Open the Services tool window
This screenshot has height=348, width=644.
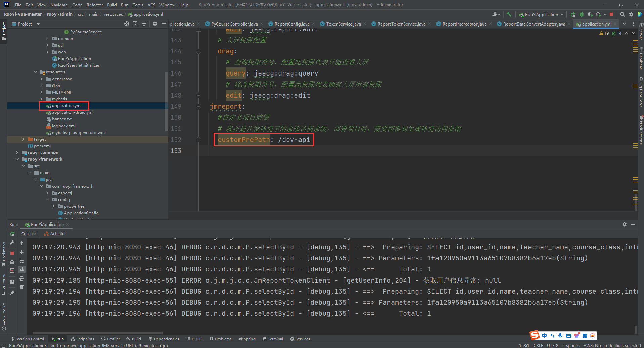[300, 339]
